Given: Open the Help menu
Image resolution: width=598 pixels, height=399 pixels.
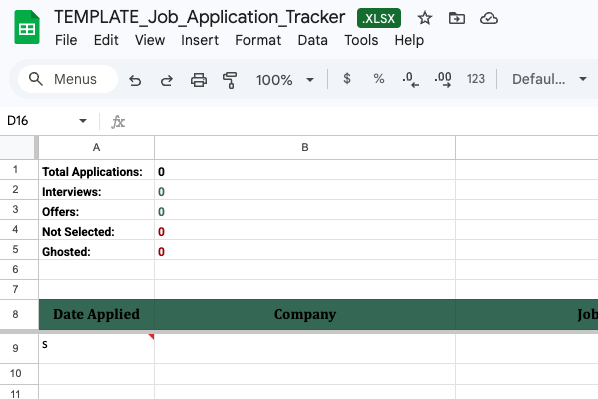Looking at the screenshot, I should 409,40.
